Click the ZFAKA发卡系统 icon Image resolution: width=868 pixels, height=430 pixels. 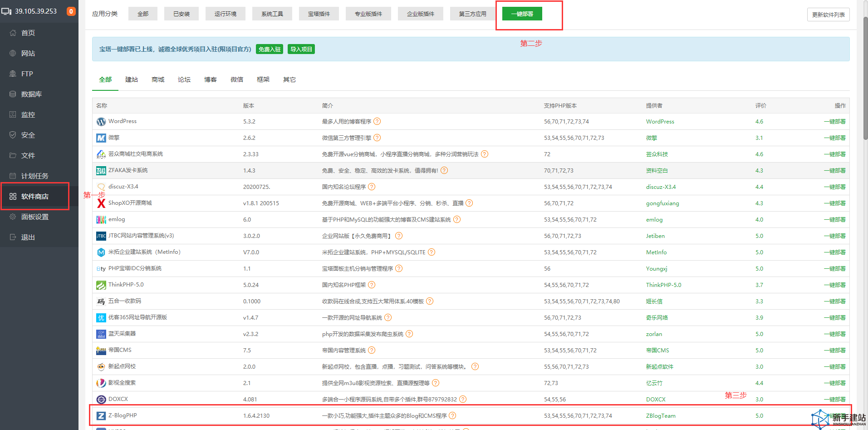[101, 171]
